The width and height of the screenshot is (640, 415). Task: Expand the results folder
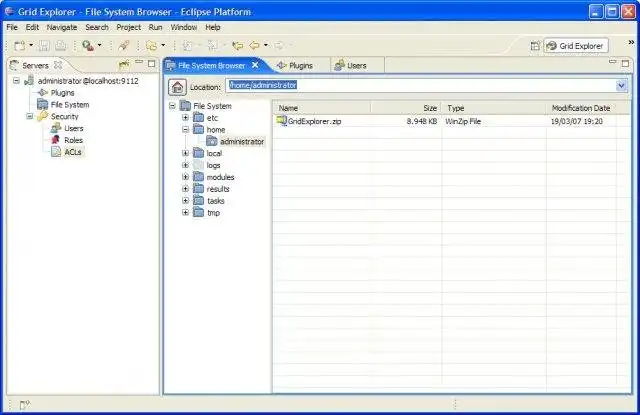[185, 189]
